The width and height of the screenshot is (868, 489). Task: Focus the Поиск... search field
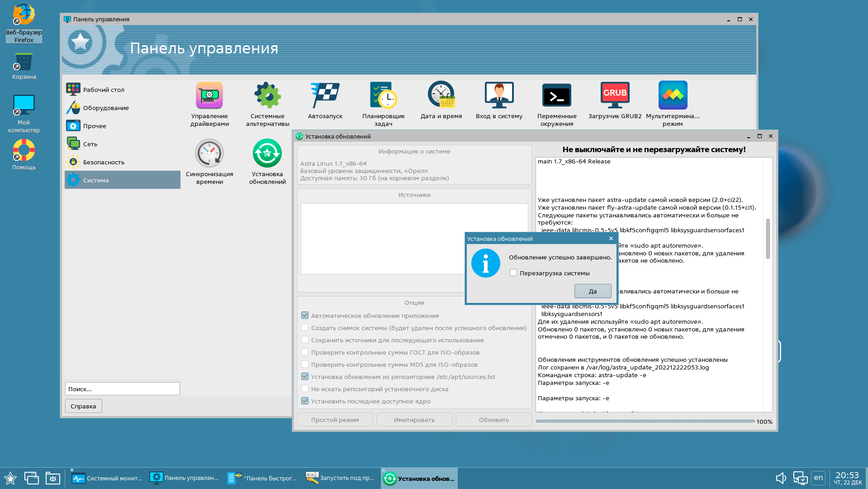pyautogui.click(x=123, y=389)
